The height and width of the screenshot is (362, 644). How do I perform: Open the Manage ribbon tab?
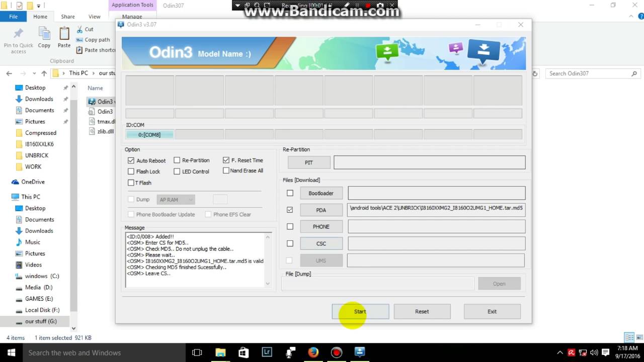132,17
